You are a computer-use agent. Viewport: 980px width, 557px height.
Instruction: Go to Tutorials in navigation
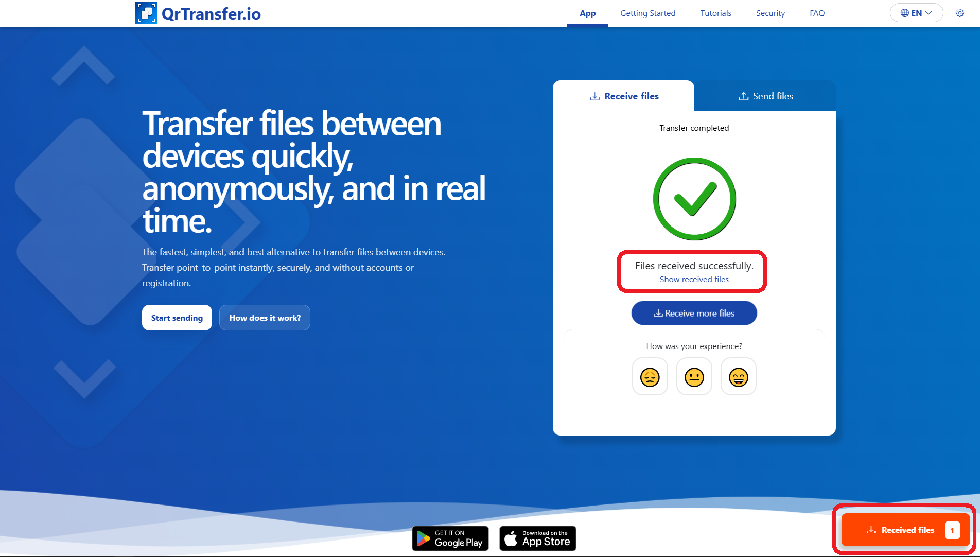(x=715, y=13)
